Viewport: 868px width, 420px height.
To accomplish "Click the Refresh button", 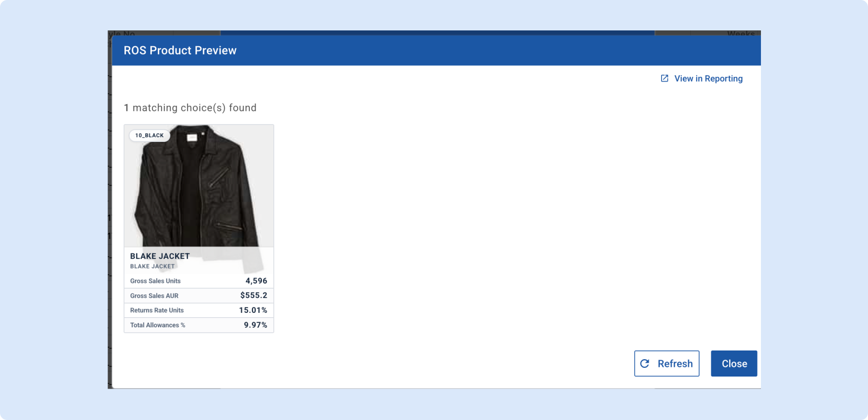I will point(666,364).
